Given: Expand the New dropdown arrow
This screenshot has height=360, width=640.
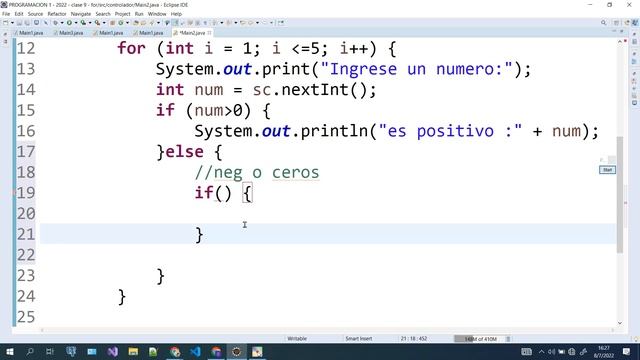Looking at the screenshot, I should pyautogui.click(x=12, y=23).
